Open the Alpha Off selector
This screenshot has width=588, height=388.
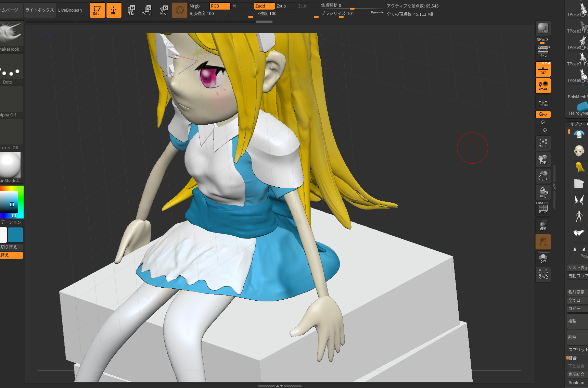tap(11, 102)
